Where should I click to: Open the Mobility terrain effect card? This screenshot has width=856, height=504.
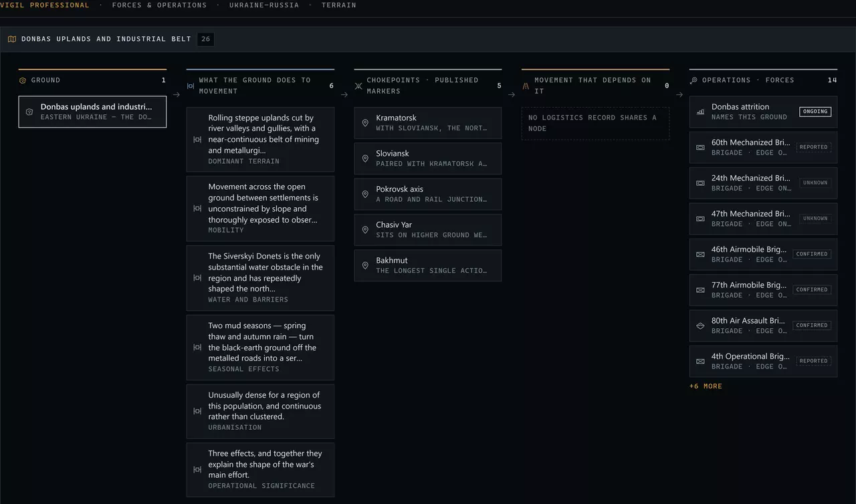[x=260, y=209]
